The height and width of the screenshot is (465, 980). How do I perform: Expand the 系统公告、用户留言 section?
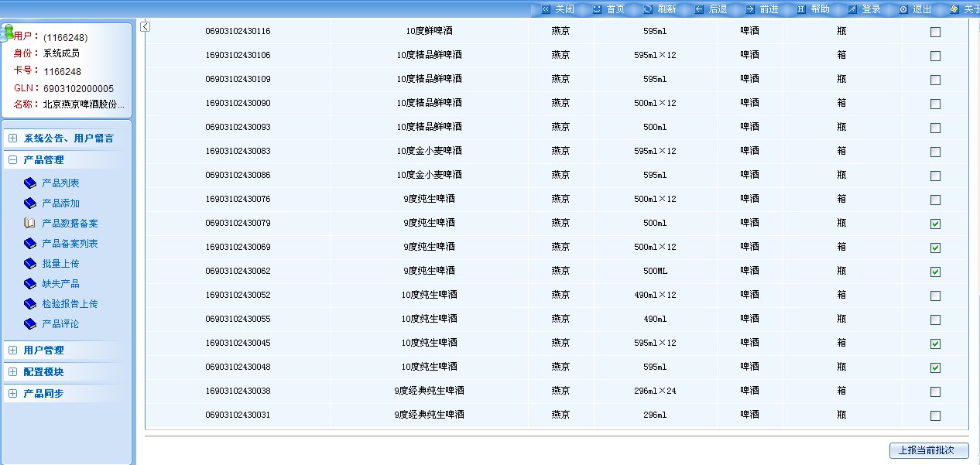coord(12,138)
